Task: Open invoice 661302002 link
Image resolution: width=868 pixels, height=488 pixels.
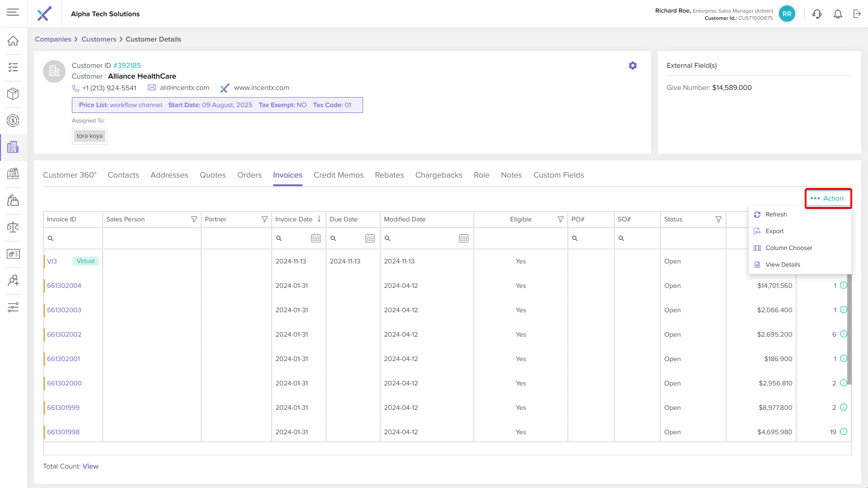Action: point(64,334)
